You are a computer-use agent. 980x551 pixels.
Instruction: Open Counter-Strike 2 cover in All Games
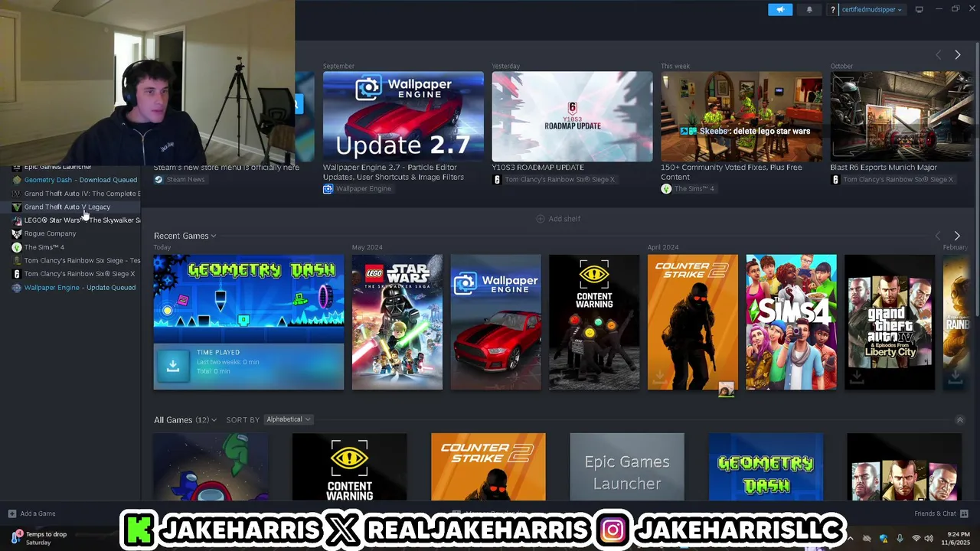pos(488,467)
